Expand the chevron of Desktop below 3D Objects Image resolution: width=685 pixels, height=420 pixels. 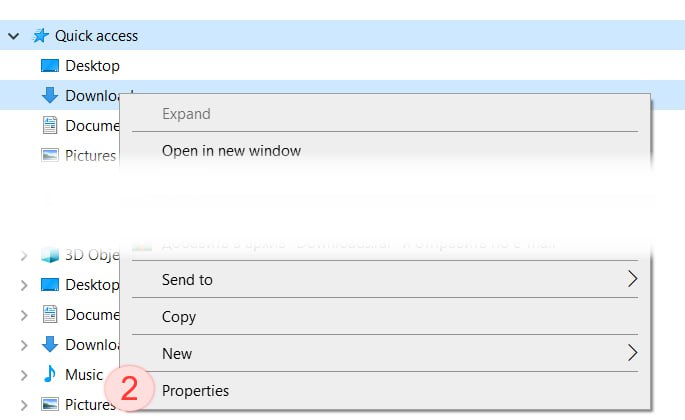coord(23,285)
